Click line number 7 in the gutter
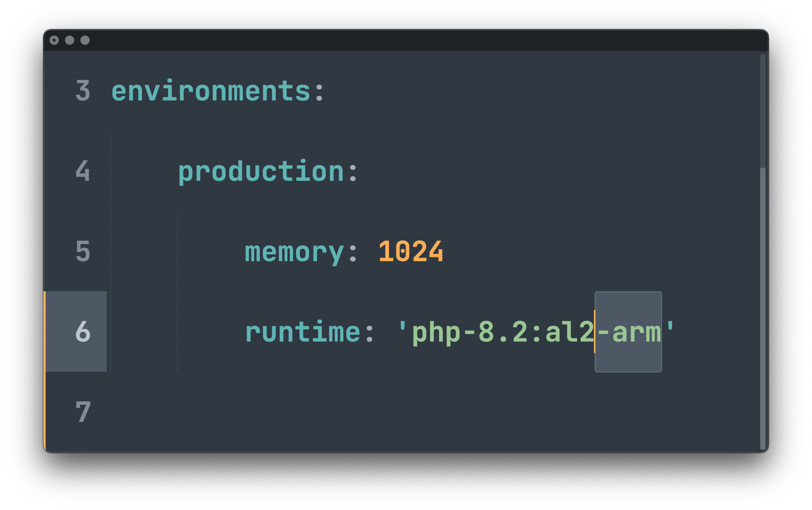This screenshot has height=510, width=812. click(83, 412)
